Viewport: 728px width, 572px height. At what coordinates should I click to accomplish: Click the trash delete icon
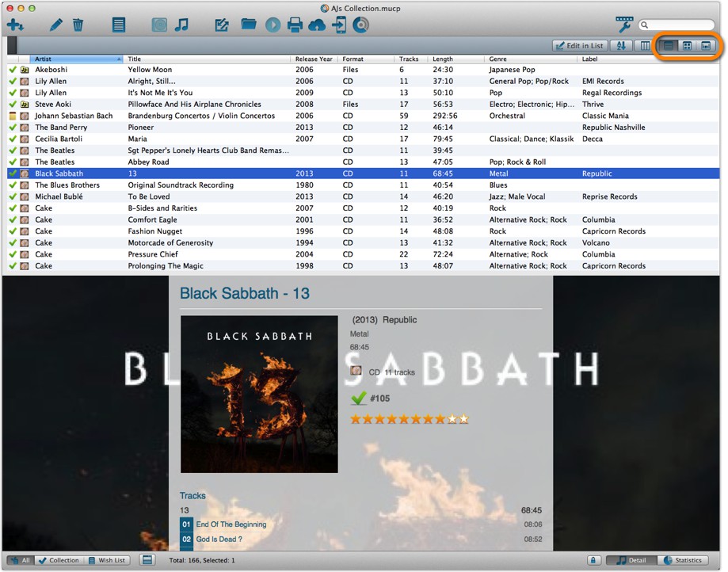coord(78,25)
